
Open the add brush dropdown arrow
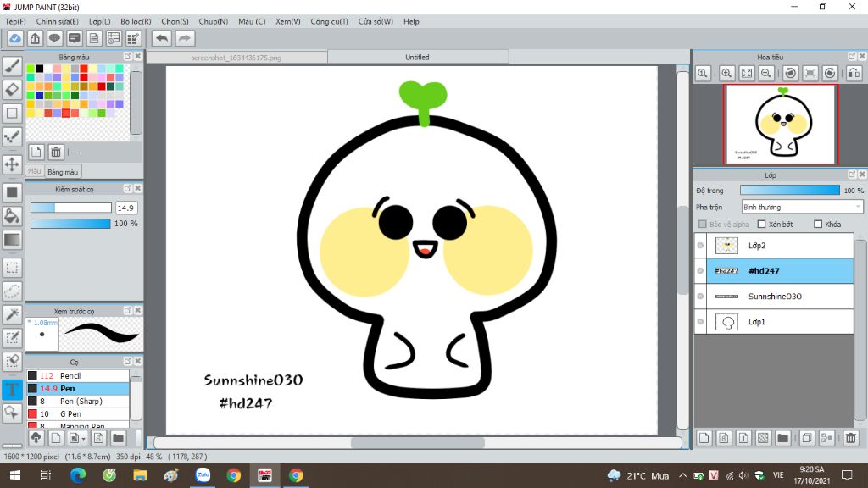point(83,439)
